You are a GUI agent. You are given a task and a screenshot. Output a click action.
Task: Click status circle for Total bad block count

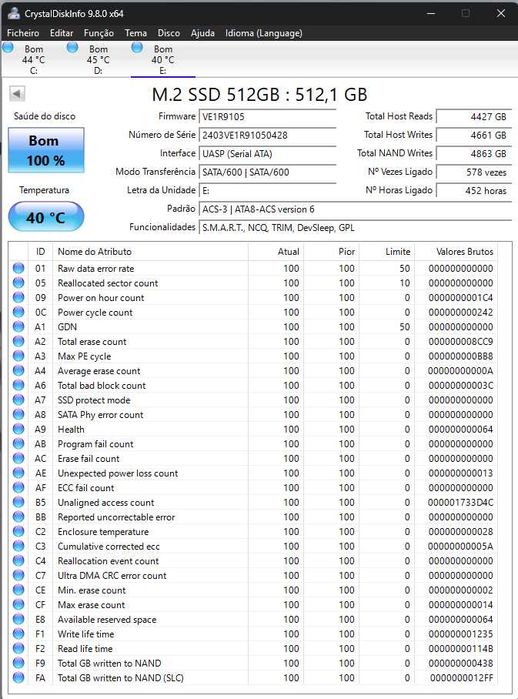coord(18,385)
